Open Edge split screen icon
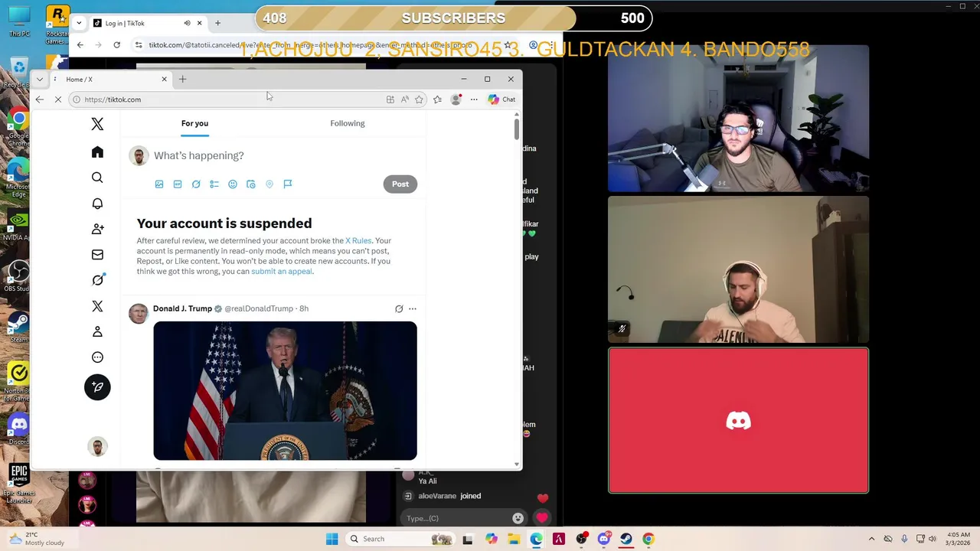The height and width of the screenshot is (551, 980). click(390, 99)
